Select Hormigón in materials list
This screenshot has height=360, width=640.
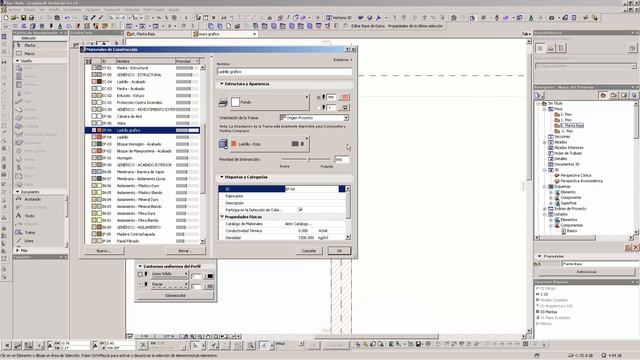[142, 158]
